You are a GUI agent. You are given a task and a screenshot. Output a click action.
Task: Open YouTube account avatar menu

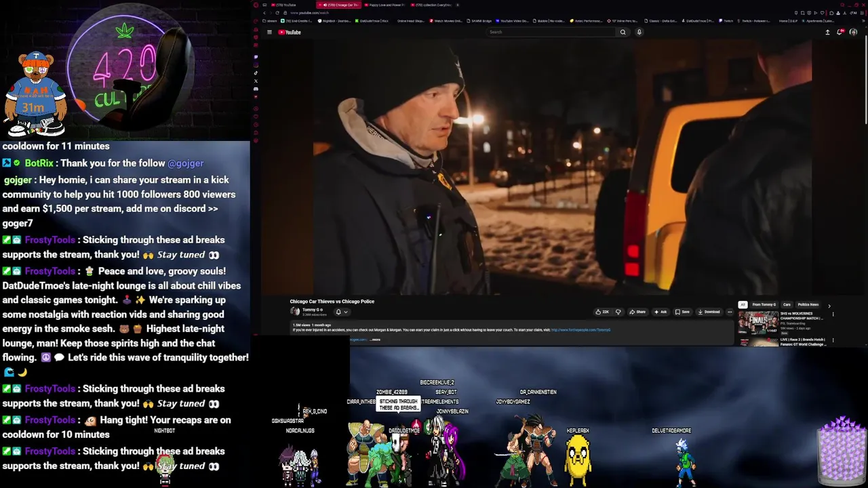[x=853, y=32]
